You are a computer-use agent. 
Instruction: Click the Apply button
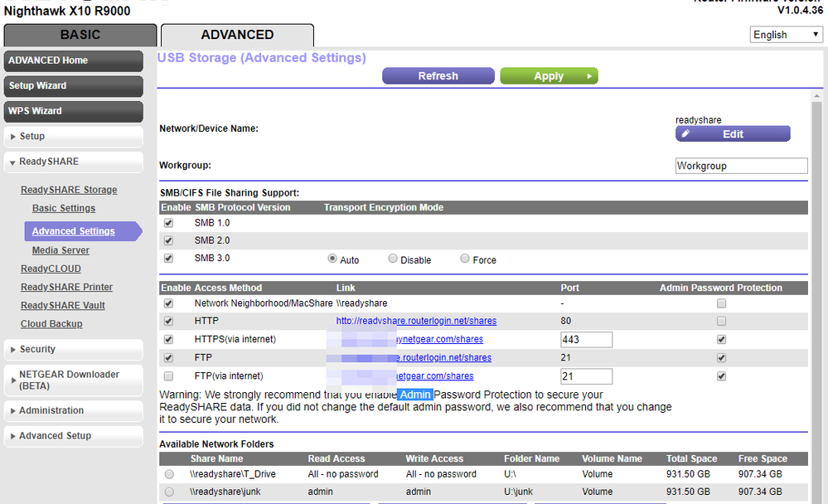pos(548,75)
